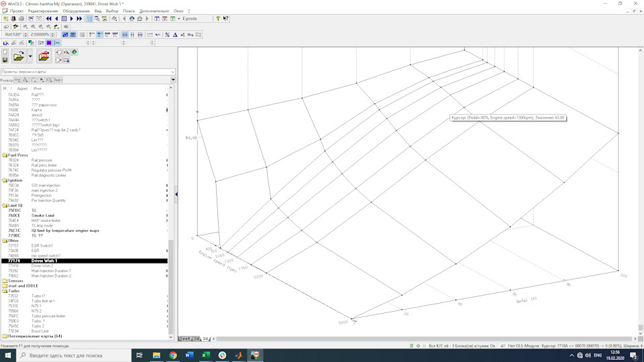Open the Поиск menu
Viewport: 644px width, 362px height.
pyautogui.click(x=129, y=11)
